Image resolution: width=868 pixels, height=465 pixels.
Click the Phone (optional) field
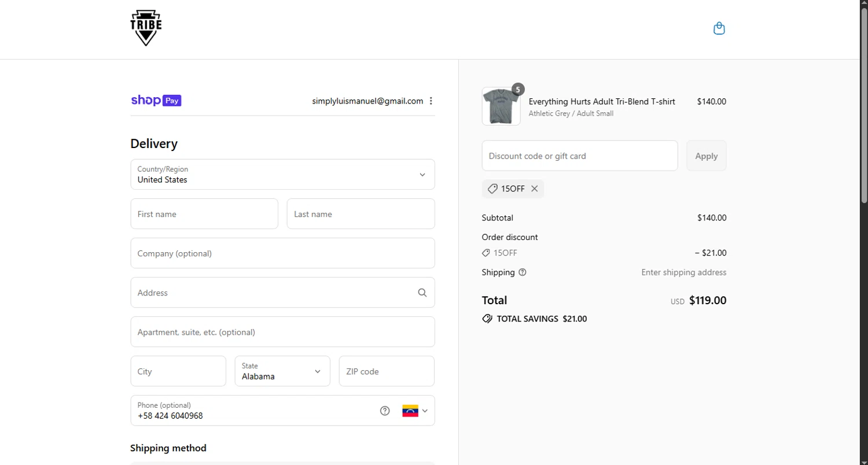click(x=282, y=410)
